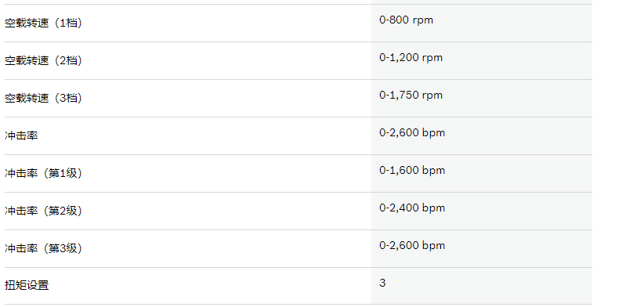This screenshot has height=307, width=644.
Task: Select the 0-1,750 rpm value
Action: 411,96
